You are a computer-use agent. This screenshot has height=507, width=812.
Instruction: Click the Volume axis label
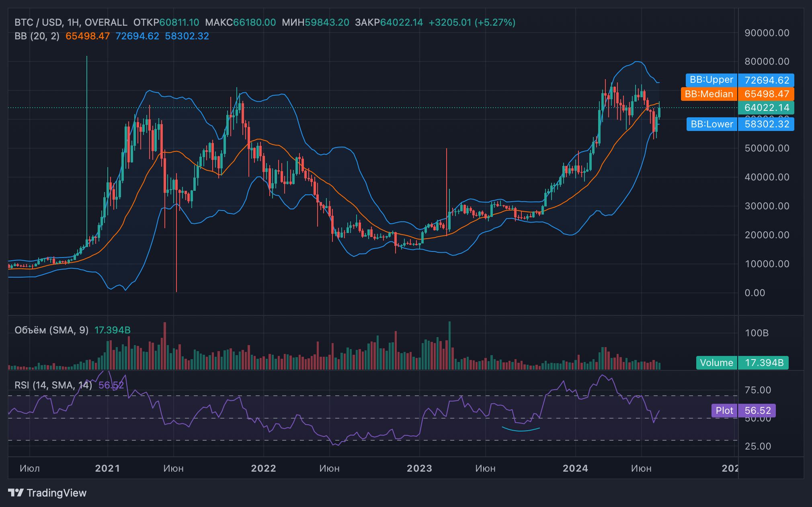coord(716,363)
